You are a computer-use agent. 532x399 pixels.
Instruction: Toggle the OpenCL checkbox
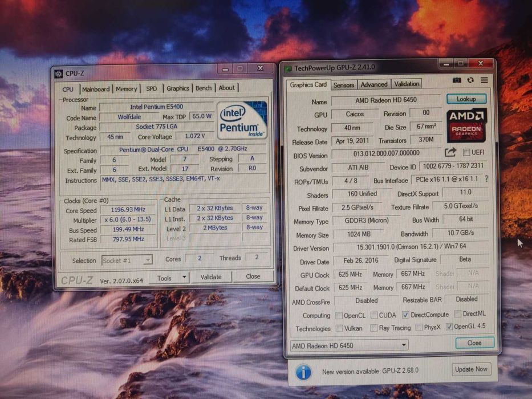(x=339, y=316)
